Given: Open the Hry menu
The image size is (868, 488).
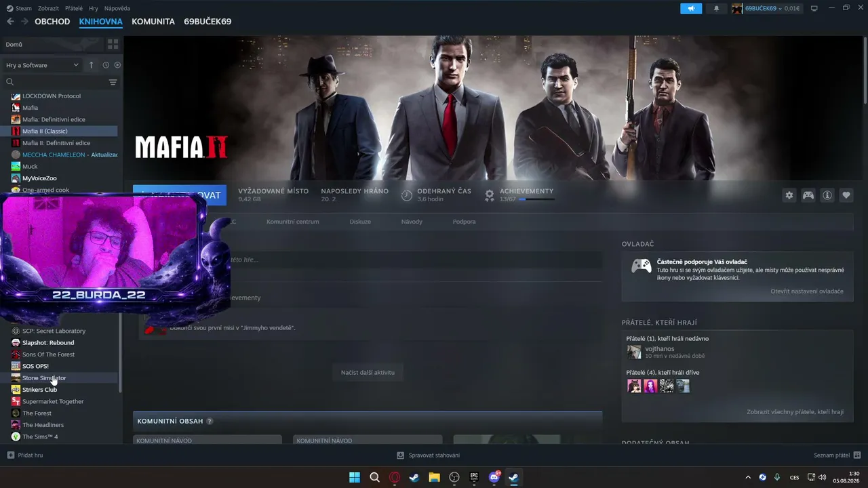Looking at the screenshot, I should [94, 8].
